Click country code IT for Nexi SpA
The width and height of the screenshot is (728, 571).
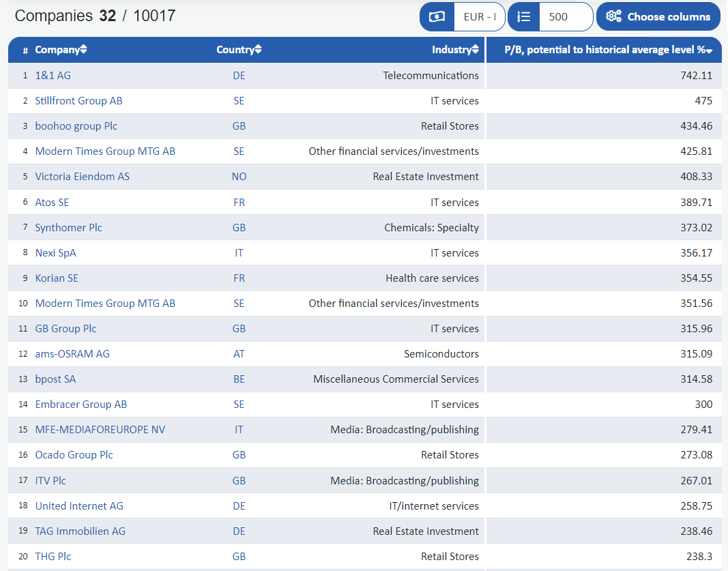click(x=239, y=253)
